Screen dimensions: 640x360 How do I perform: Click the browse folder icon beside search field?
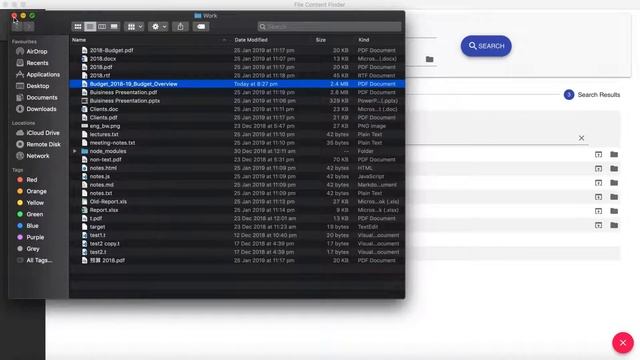pyautogui.click(x=429, y=59)
